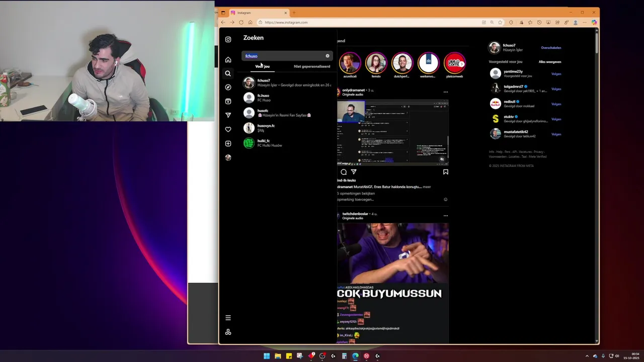The height and width of the screenshot is (362, 644).
Task: View the werkenvo story
Action: coord(428,63)
